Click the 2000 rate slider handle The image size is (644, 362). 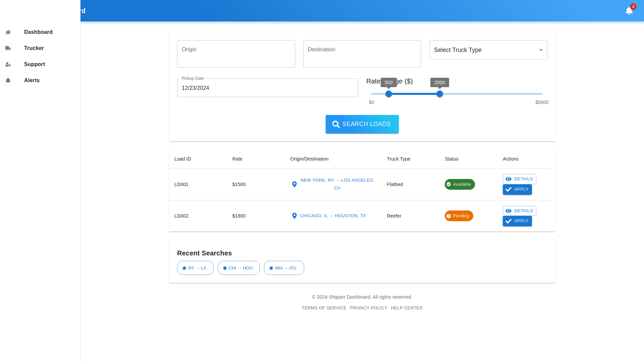pos(440,94)
